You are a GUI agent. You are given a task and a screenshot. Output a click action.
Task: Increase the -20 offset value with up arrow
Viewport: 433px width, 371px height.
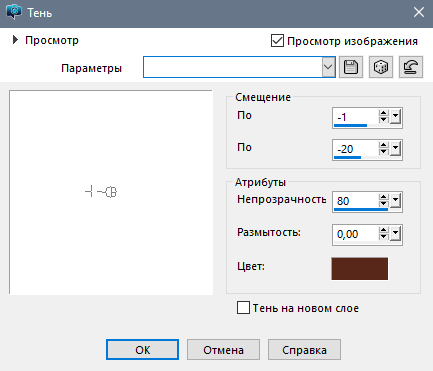[x=384, y=145]
